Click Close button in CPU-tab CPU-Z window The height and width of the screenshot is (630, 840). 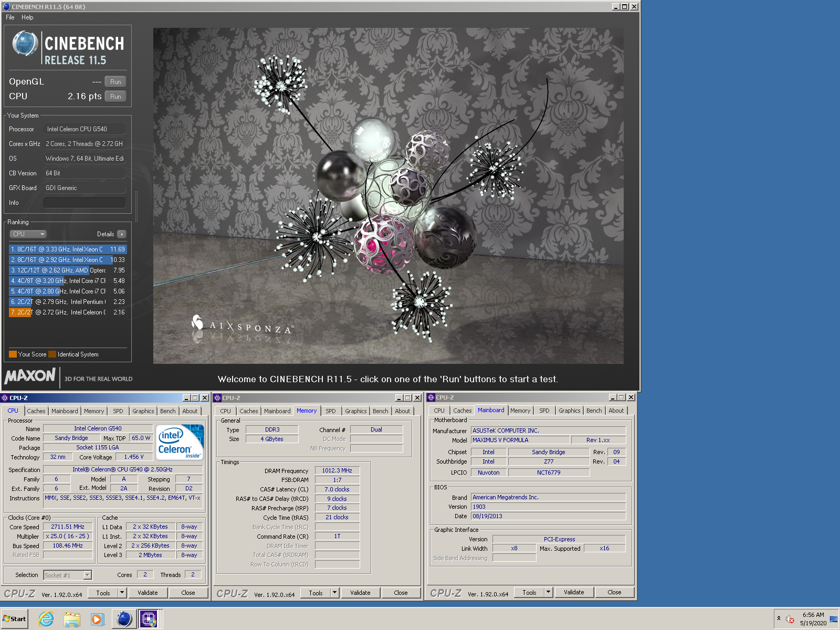[x=188, y=593]
